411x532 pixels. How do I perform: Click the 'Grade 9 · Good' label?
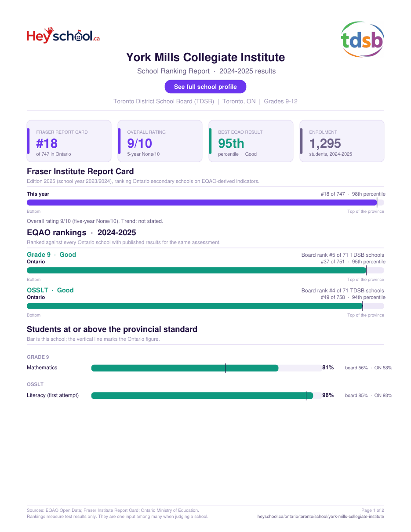[x=51, y=255]
